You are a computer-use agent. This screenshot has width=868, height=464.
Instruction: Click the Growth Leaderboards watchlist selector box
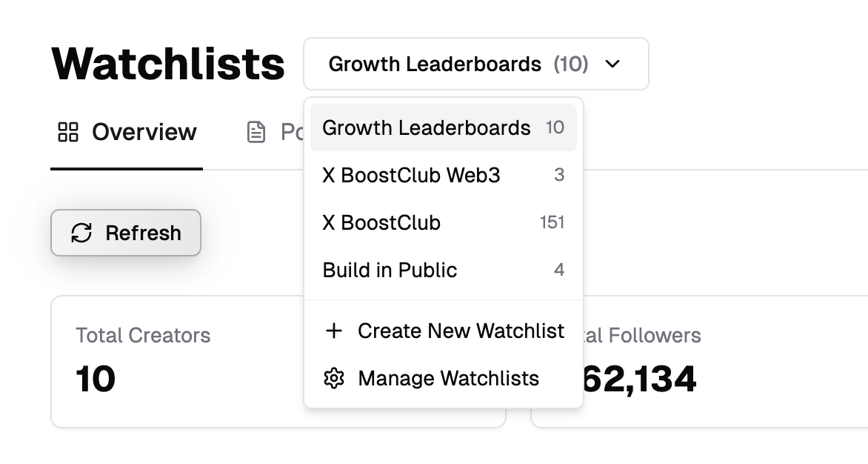pyautogui.click(x=476, y=64)
